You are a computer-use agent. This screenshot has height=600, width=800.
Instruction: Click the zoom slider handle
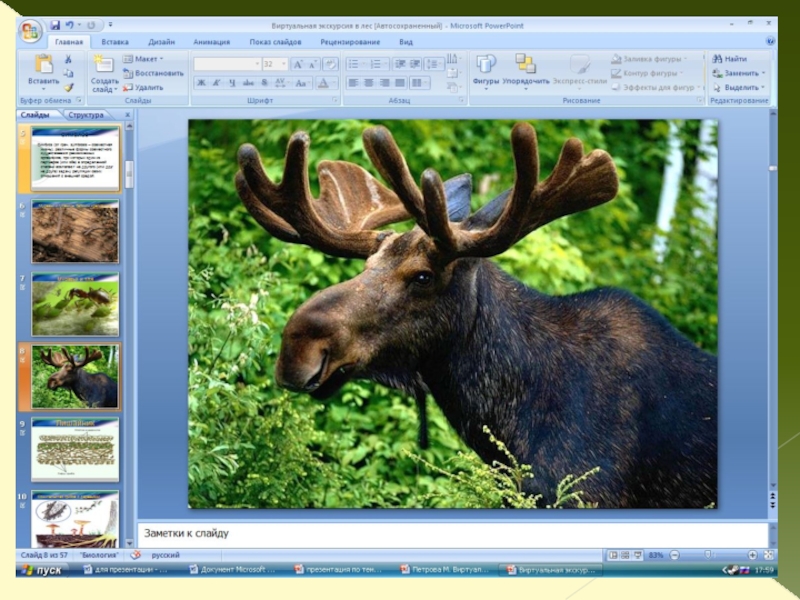tap(708, 555)
